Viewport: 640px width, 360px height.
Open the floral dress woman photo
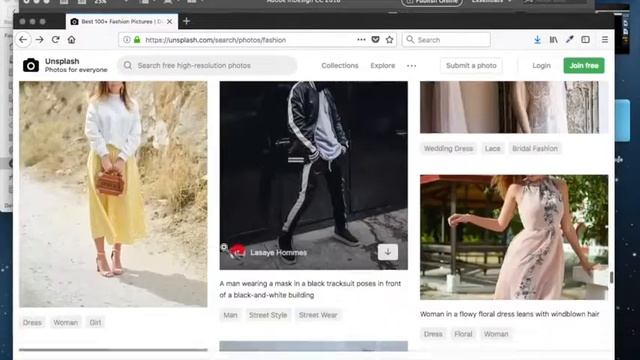pos(514,237)
